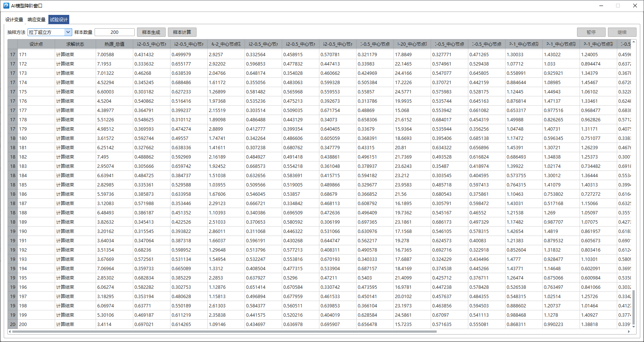644x342 pixels.
Task: Click the app icon in title bar
Action: tap(6, 6)
